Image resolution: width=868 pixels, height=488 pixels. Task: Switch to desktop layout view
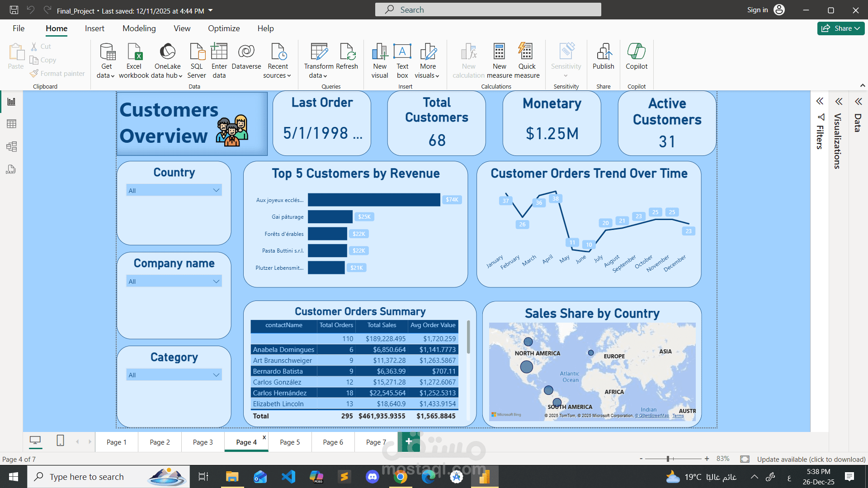point(35,441)
